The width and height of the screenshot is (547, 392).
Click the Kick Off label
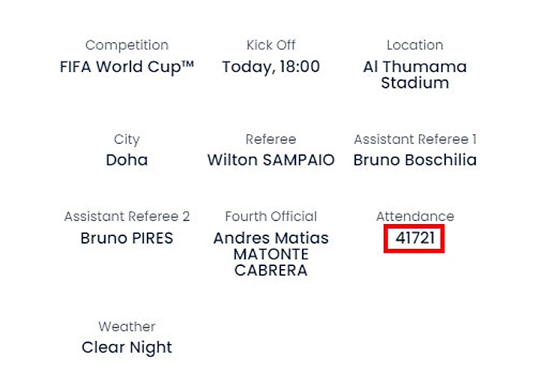[271, 45]
